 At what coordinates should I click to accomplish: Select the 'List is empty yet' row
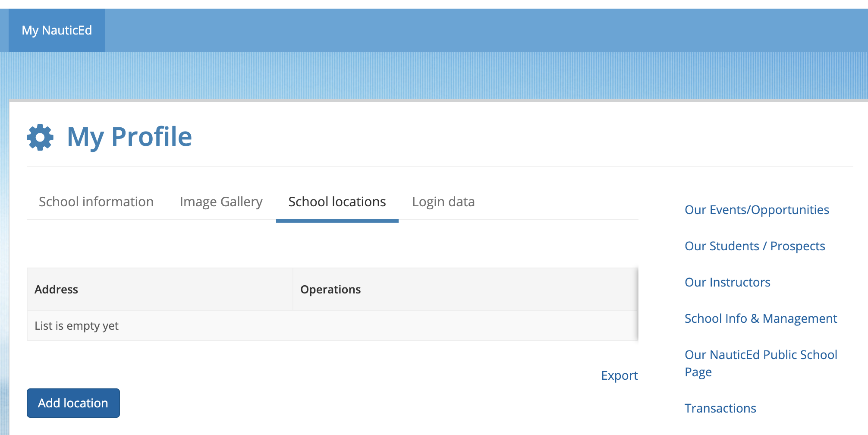[332, 326]
